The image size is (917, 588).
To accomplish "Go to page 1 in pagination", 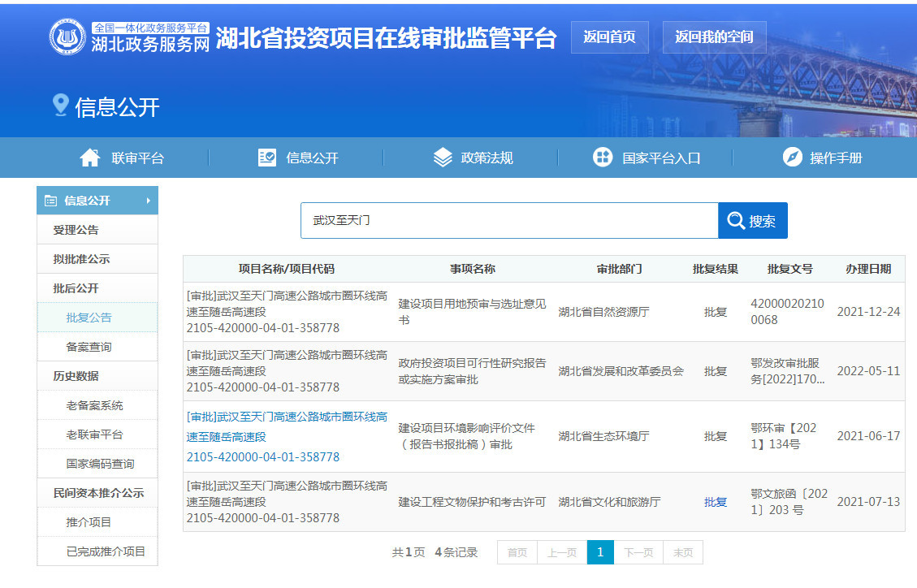I will point(600,552).
